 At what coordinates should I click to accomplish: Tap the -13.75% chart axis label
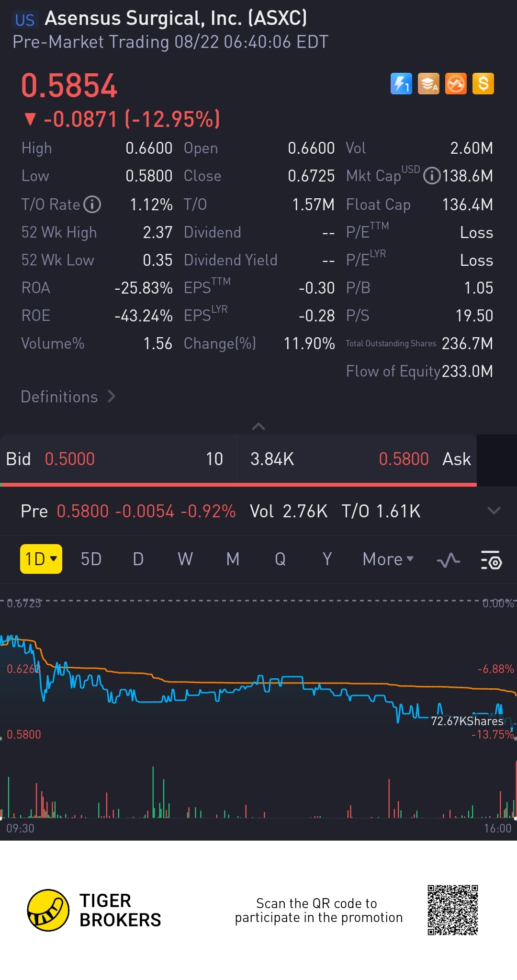493,734
